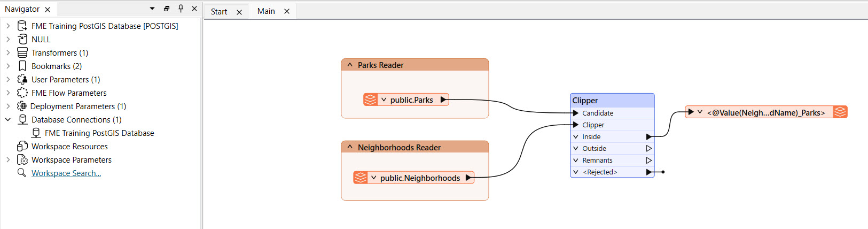868x229 pixels.
Task: Open the Workspace Search link
Action: click(66, 173)
